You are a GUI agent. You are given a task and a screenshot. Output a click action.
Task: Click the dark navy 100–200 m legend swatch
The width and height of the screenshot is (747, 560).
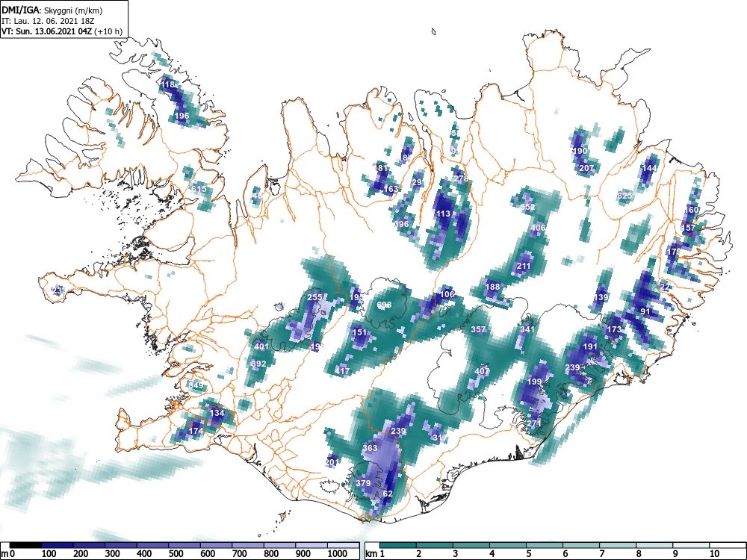coord(58,545)
